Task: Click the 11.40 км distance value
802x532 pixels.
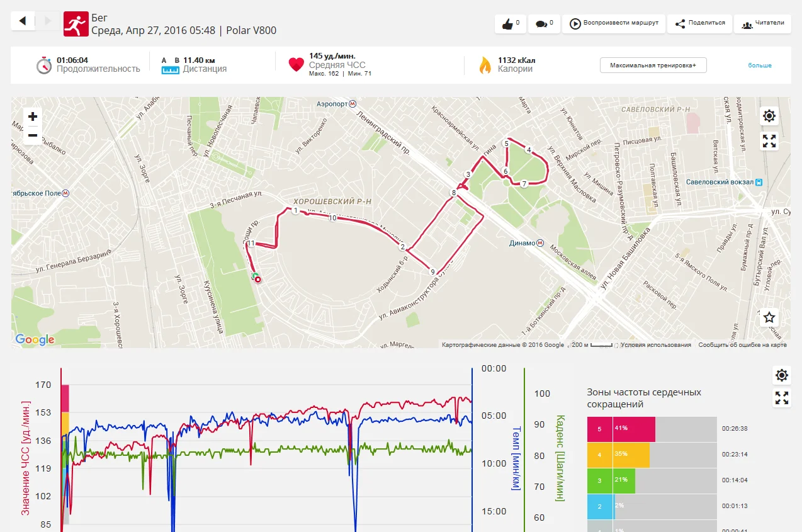Action: pyautogui.click(x=199, y=60)
